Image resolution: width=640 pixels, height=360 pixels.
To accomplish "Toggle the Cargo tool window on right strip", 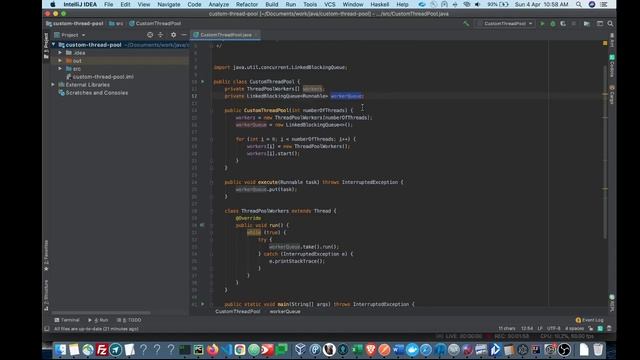I will coord(611,95).
